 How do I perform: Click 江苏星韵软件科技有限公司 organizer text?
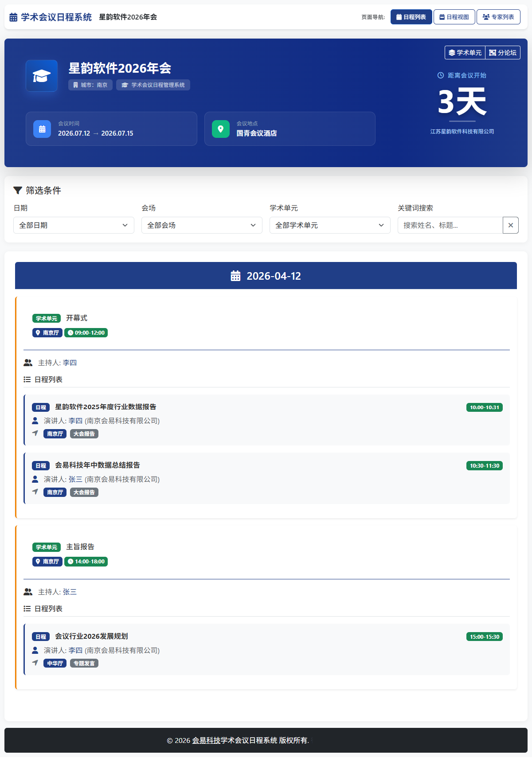(462, 132)
